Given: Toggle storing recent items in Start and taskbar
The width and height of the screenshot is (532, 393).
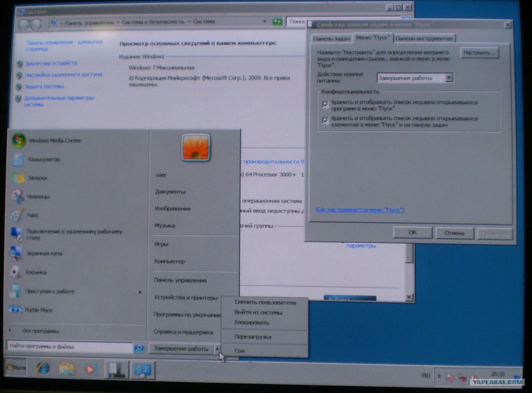Looking at the screenshot, I should click(325, 120).
